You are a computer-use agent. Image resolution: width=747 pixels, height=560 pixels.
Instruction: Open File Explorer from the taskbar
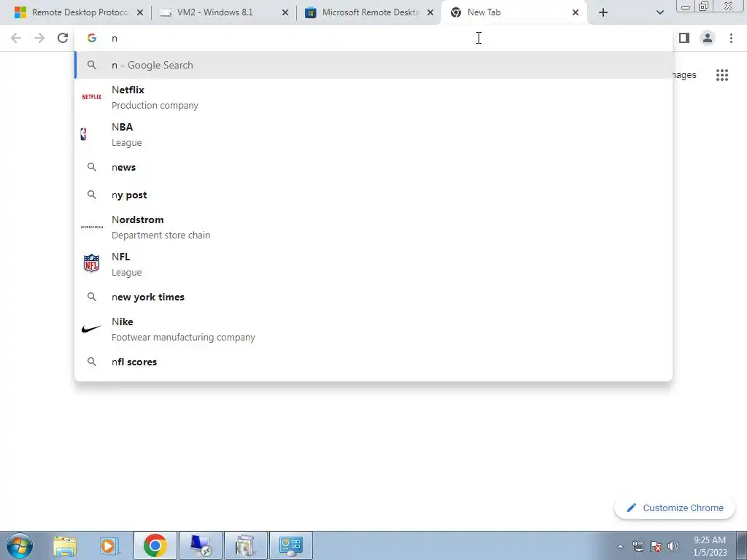[x=65, y=545]
